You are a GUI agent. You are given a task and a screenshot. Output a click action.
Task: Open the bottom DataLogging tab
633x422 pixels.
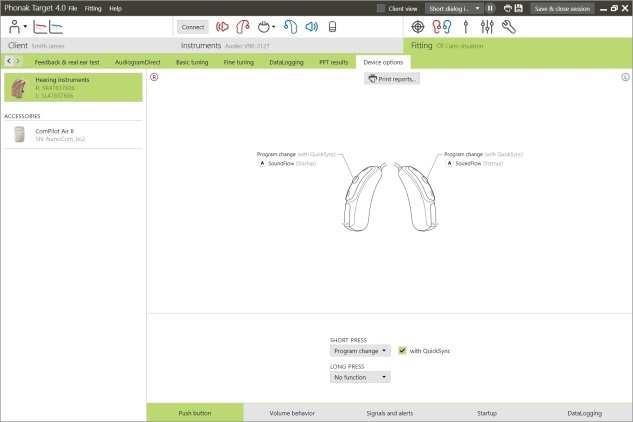[x=585, y=413]
